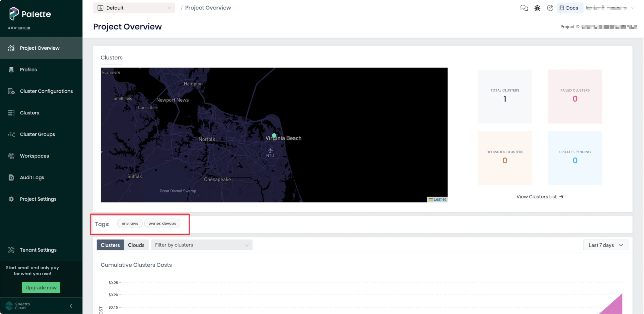The width and height of the screenshot is (644, 314).
Task: Open the Workspaces section
Action: coord(34,156)
